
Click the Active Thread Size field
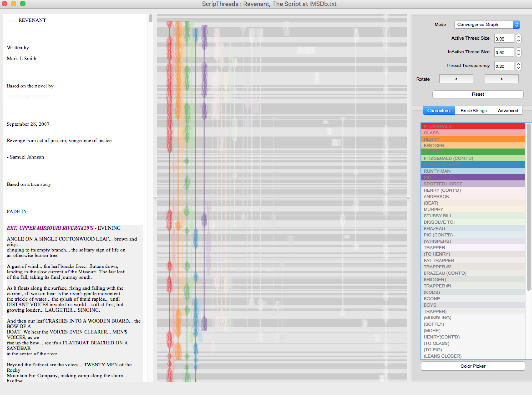(504, 38)
